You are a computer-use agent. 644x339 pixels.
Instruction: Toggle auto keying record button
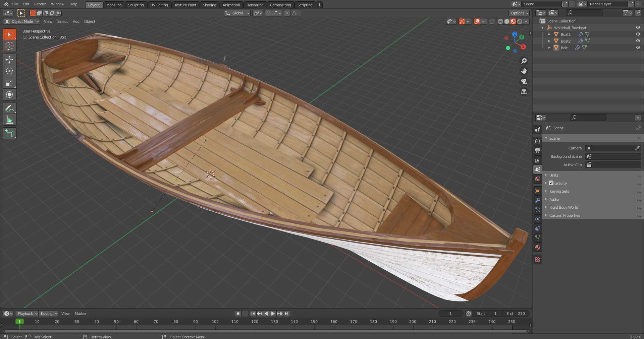coord(238,314)
